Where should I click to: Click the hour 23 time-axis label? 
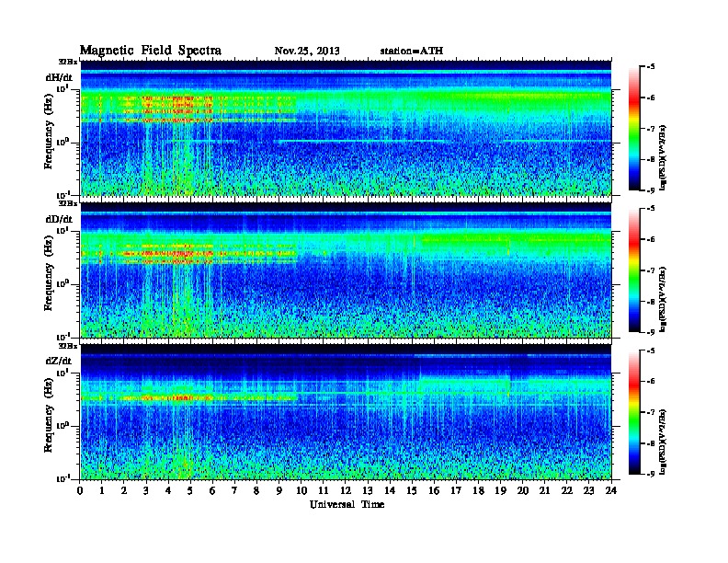click(x=589, y=491)
